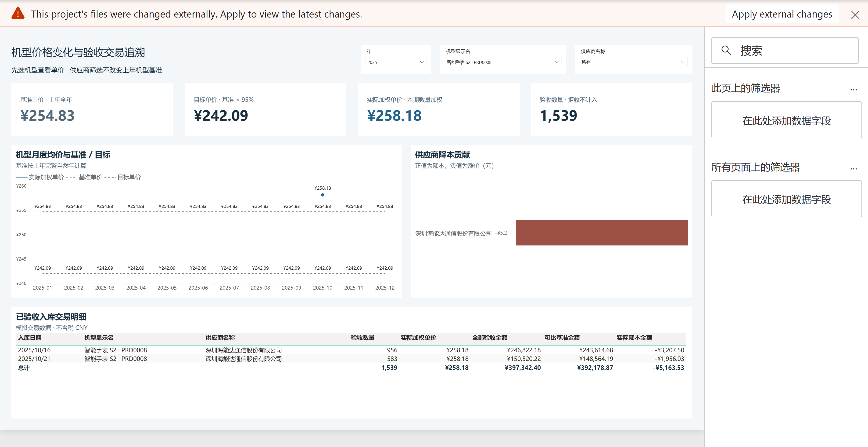Image resolution: width=868 pixels, height=447 pixels.
Task: Sort table by 可比基准金额 column header
Action: pyautogui.click(x=562, y=338)
